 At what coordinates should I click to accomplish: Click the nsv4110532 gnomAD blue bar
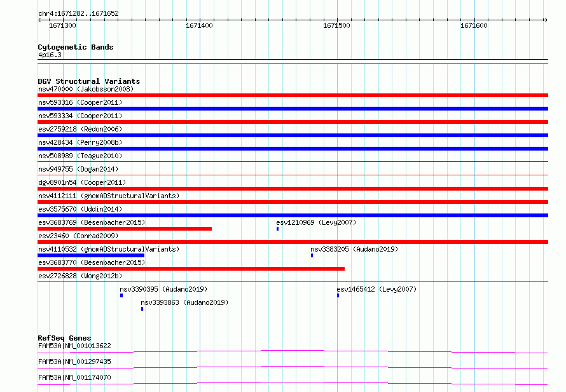coord(91,255)
